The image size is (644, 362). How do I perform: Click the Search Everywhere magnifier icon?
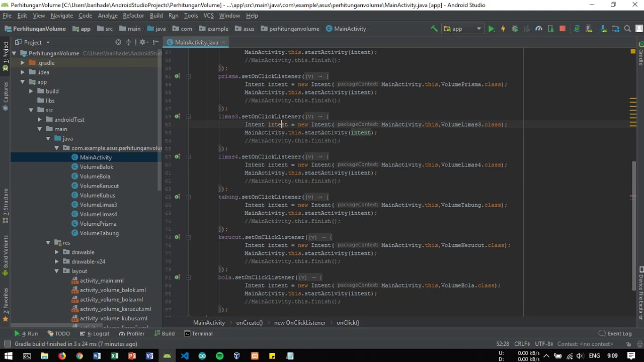(x=627, y=29)
